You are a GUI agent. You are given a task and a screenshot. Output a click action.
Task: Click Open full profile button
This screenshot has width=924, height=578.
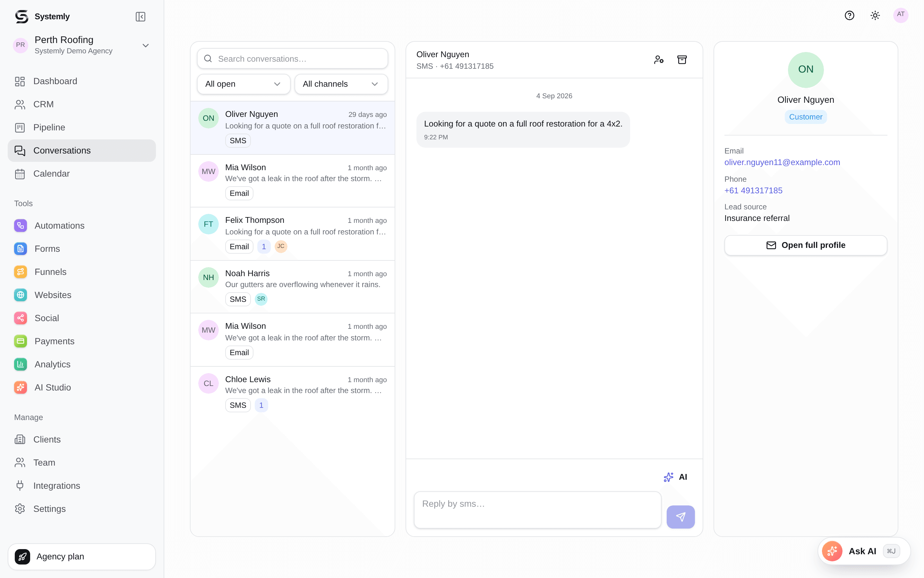point(806,245)
